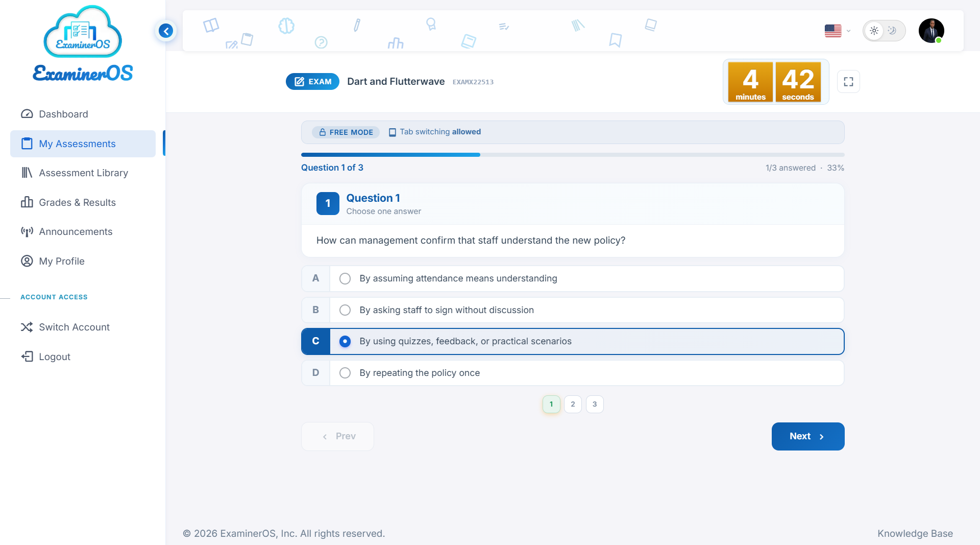Go to Assessment Library
Image resolution: width=980 pixels, height=545 pixels.
[83, 173]
